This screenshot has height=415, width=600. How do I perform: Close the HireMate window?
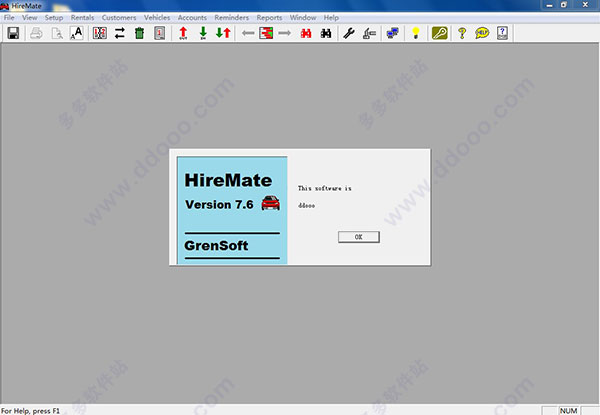(585, 5)
